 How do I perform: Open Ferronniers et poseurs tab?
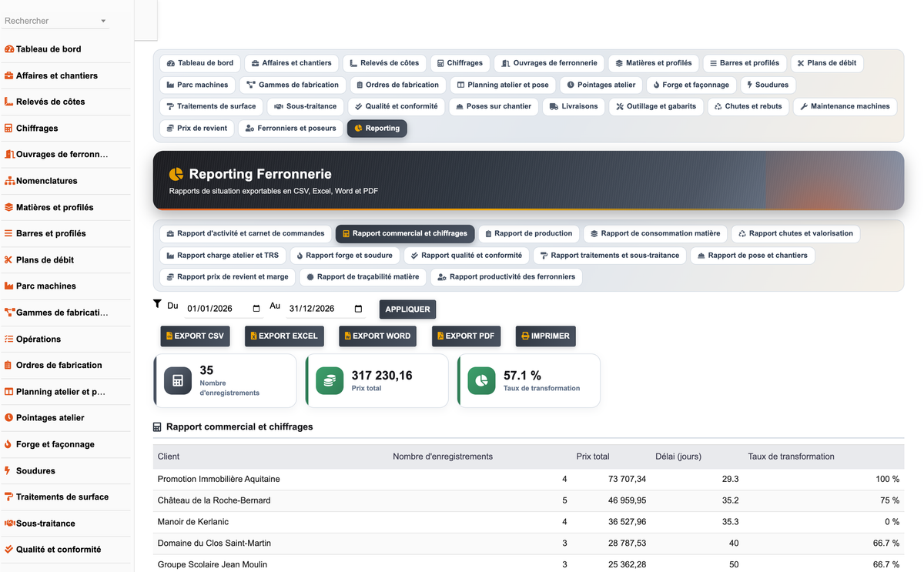(290, 128)
